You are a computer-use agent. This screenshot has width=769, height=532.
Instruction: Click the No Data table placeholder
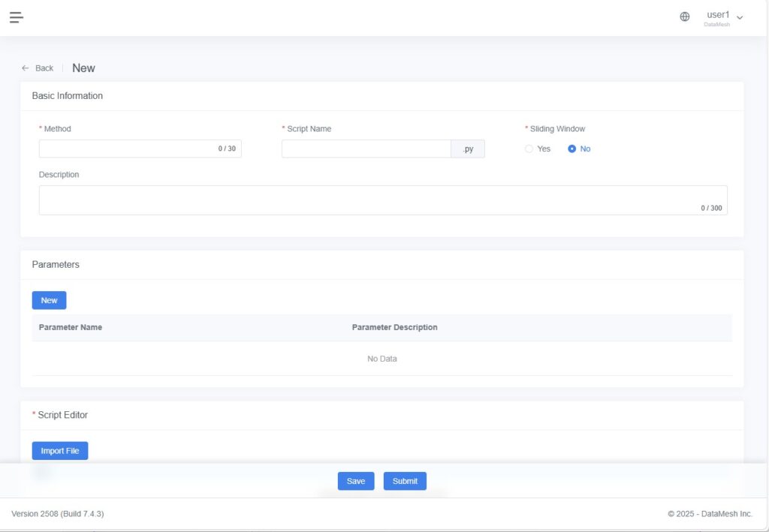click(x=381, y=359)
